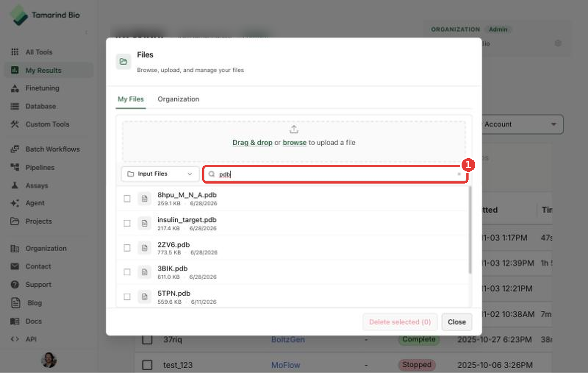Click the browse upload link
Image resolution: width=588 pixels, height=373 pixels.
(x=294, y=142)
